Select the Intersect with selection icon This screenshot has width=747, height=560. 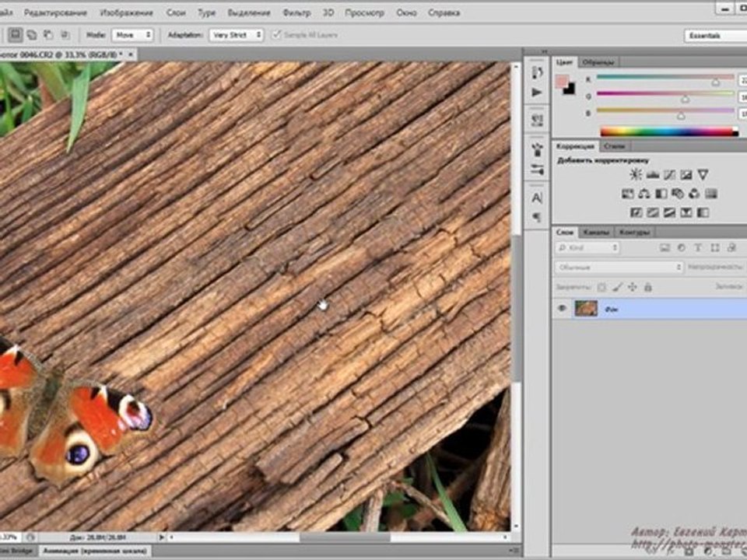(65, 35)
